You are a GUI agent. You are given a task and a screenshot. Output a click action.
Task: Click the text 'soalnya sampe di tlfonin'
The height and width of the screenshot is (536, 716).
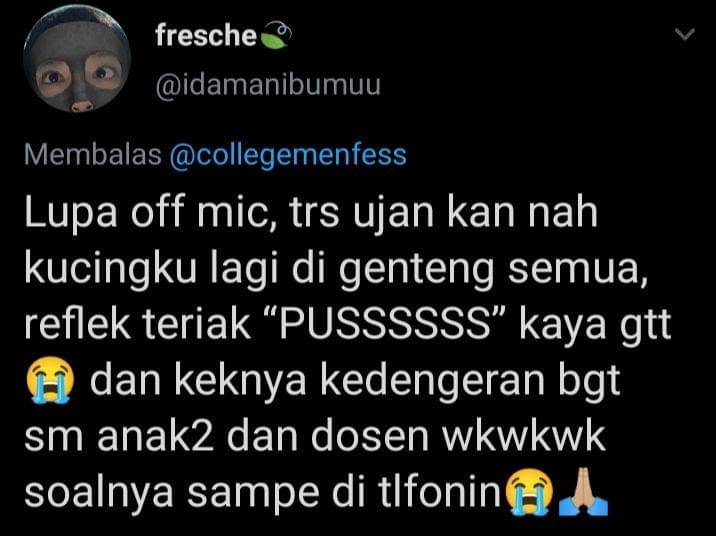pyautogui.click(x=263, y=493)
